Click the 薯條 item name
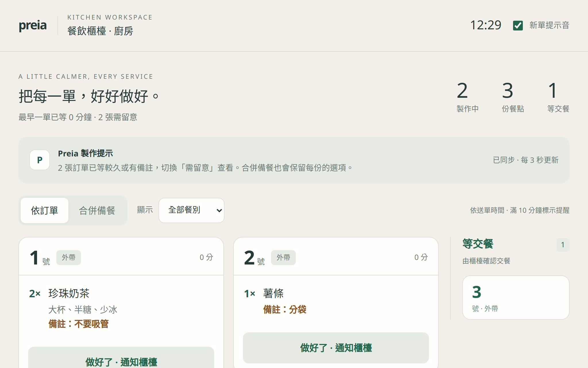Viewport: 588px width, 368px height. point(273,293)
